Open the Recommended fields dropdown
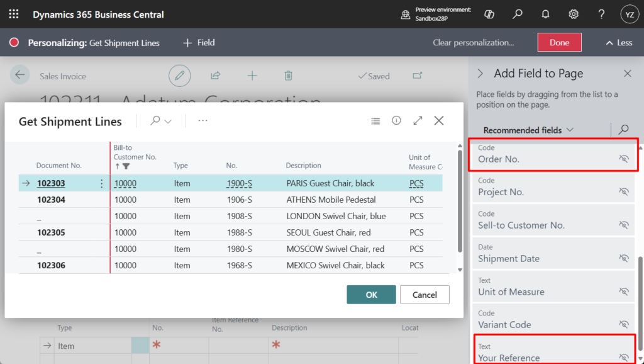 (x=528, y=130)
